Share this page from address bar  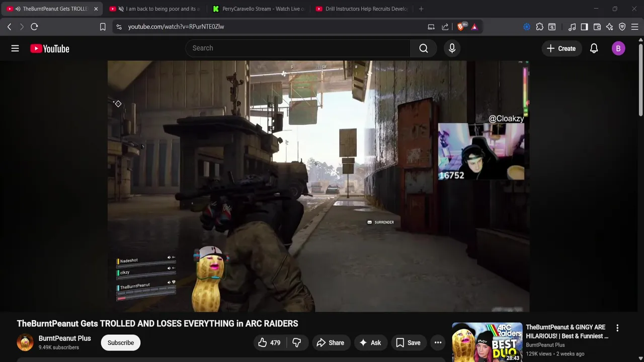(x=445, y=27)
